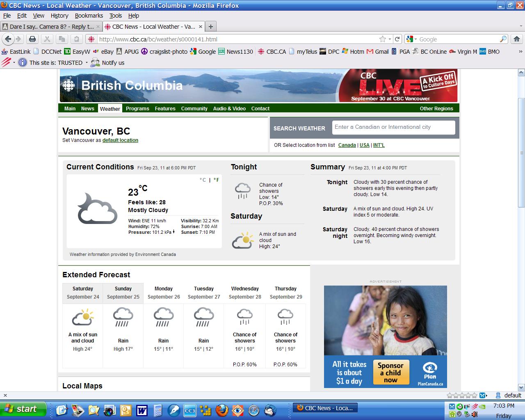525x420 pixels.
Task: Click the CBC News taskbar window button
Action: 325,408
